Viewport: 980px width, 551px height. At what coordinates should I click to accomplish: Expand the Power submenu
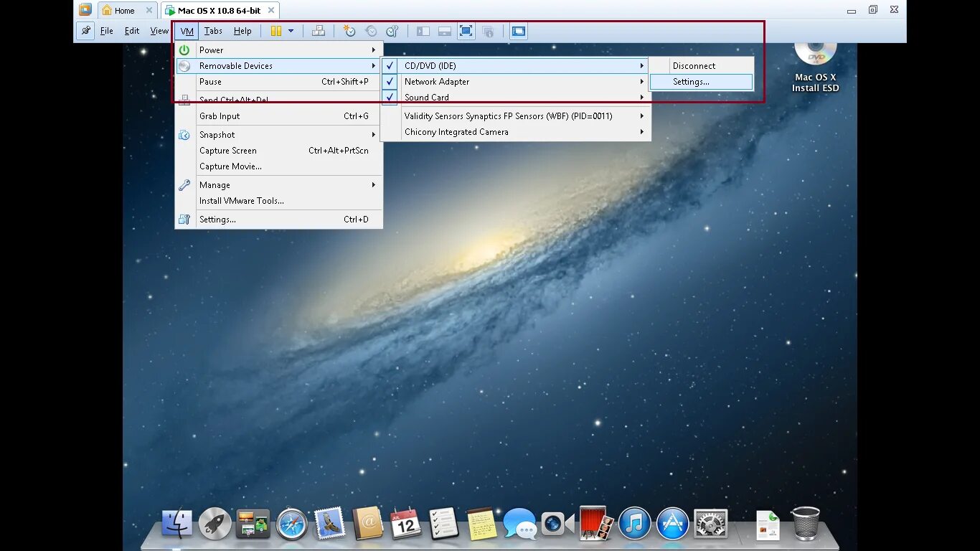(279, 50)
